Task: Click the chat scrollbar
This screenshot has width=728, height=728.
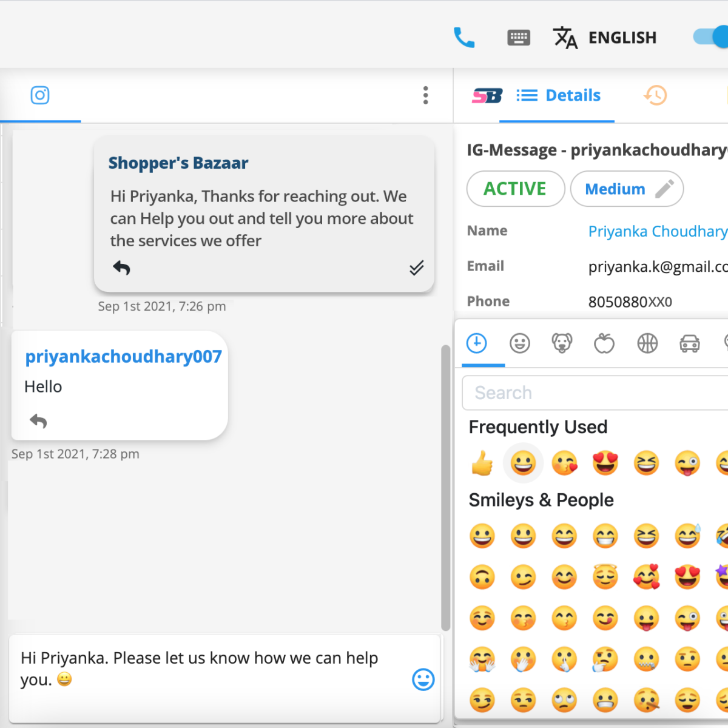Action: coord(445,488)
